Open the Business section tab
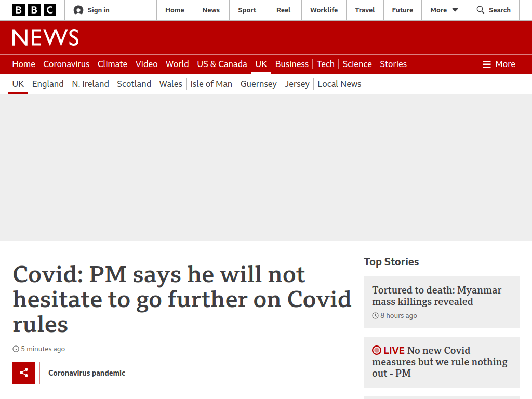 292,64
